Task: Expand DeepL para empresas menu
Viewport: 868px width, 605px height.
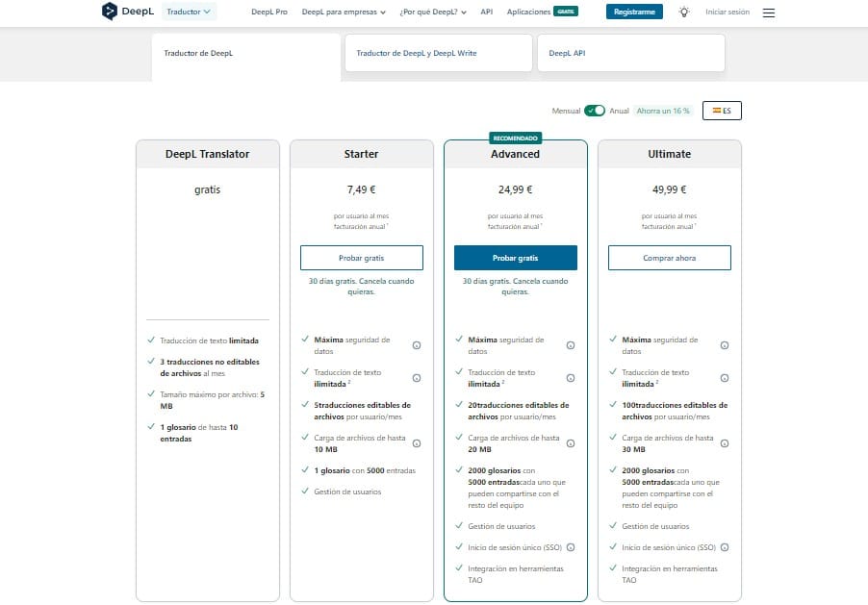Action: (344, 12)
